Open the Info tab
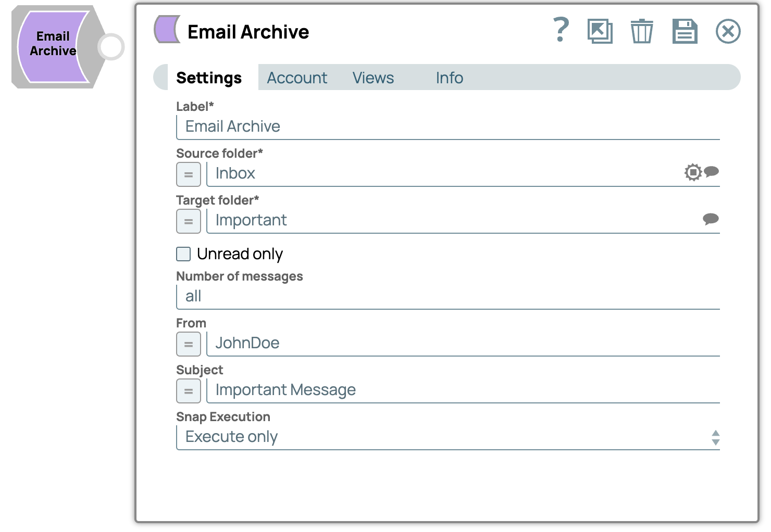Image resolution: width=771 pixels, height=532 pixels. click(x=449, y=78)
